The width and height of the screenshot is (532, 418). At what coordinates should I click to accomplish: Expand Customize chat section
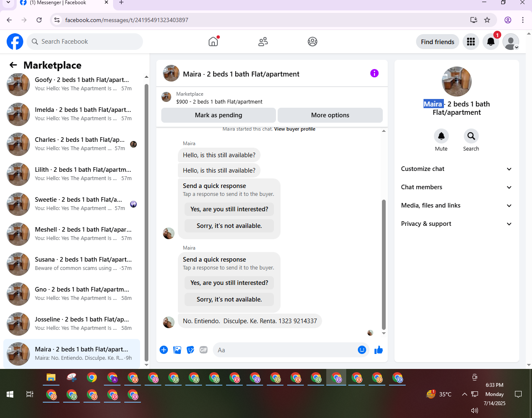tap(456, 169)
